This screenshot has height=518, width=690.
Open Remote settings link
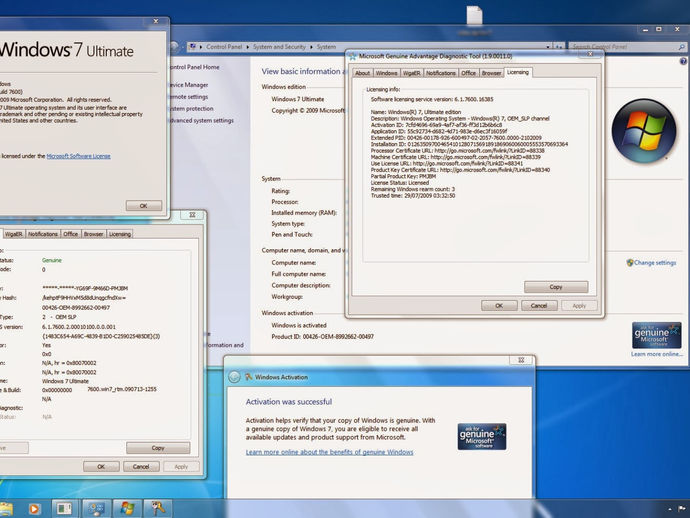[189, 96]
